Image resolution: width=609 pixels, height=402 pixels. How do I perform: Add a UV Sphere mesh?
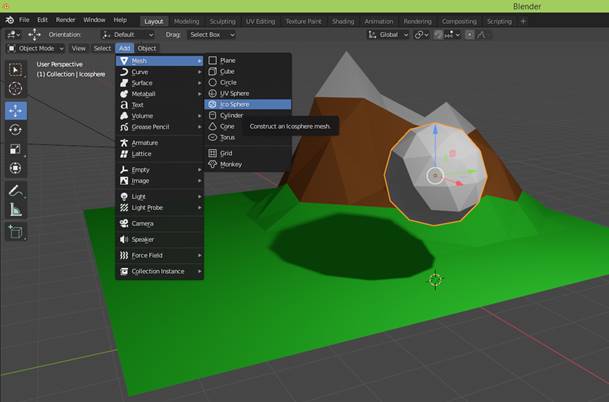tap(248, 93)
